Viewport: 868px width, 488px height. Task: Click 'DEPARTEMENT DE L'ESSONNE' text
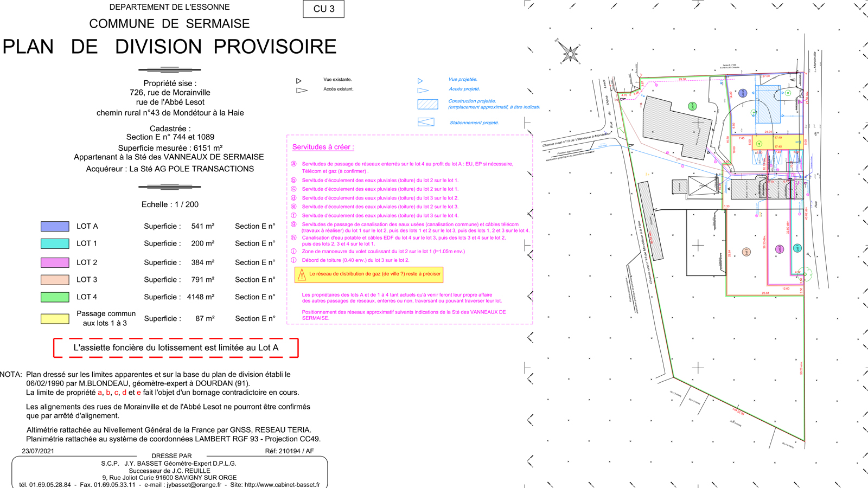(169, 7)
